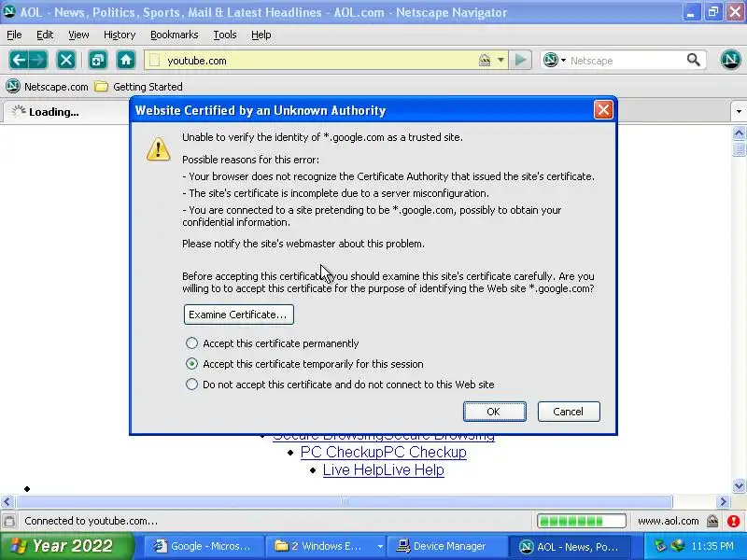Click the search magnifier icon
The image size is (747, 560).
694,60
